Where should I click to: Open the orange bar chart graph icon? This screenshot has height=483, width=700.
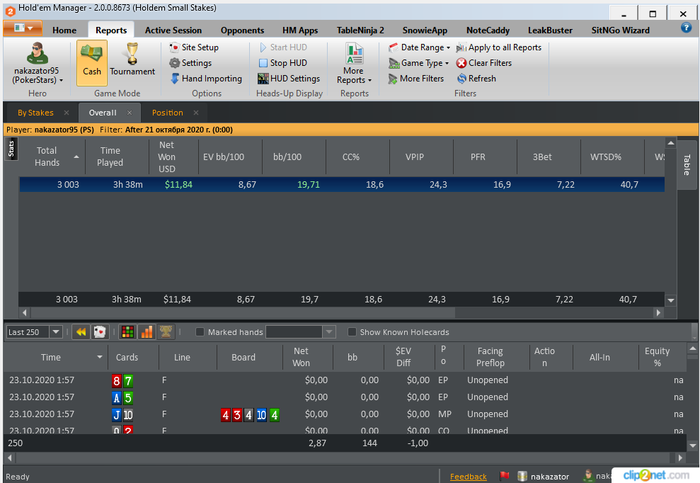tap(146, 332)
